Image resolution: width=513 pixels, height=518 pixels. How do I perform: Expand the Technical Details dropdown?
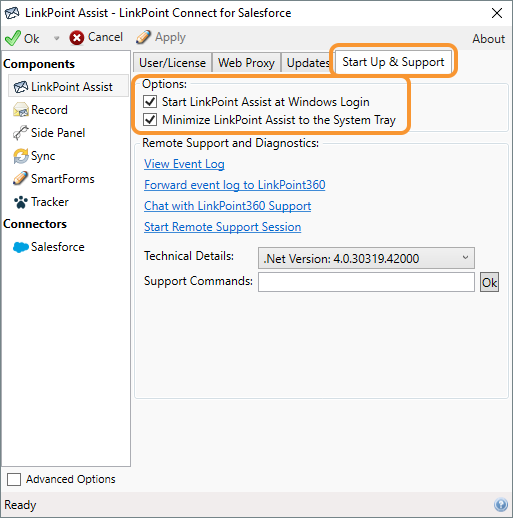tap(366, 258)
